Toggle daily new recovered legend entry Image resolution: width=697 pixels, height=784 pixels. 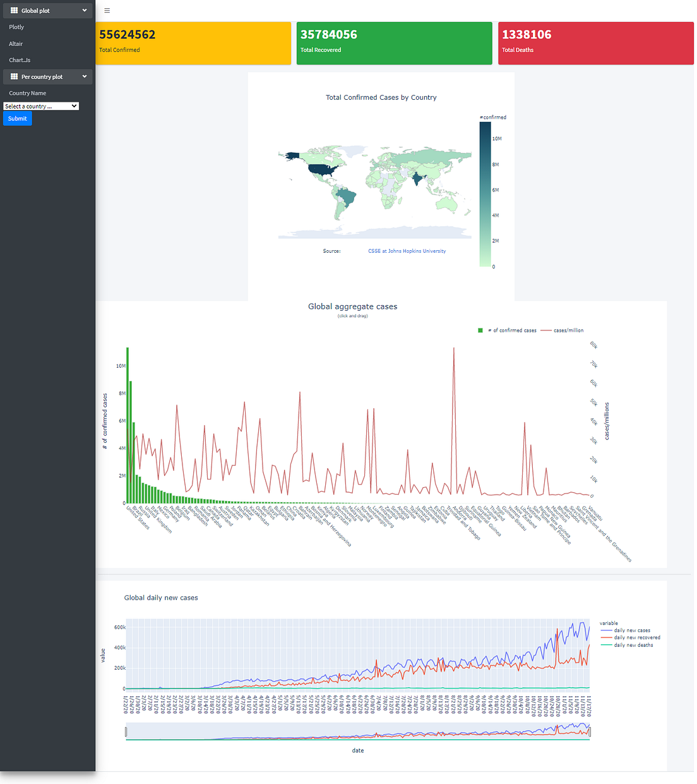pos(631,637)
